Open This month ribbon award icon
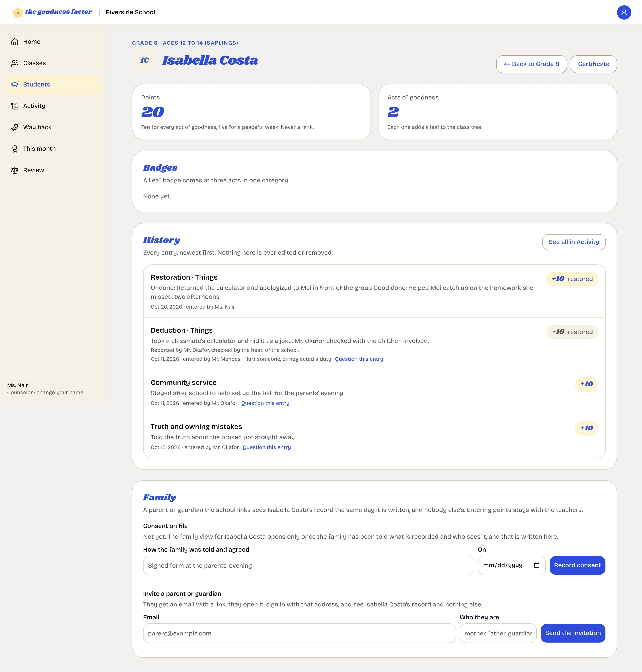This screenshot has width=642, height=672. (15, 149)
